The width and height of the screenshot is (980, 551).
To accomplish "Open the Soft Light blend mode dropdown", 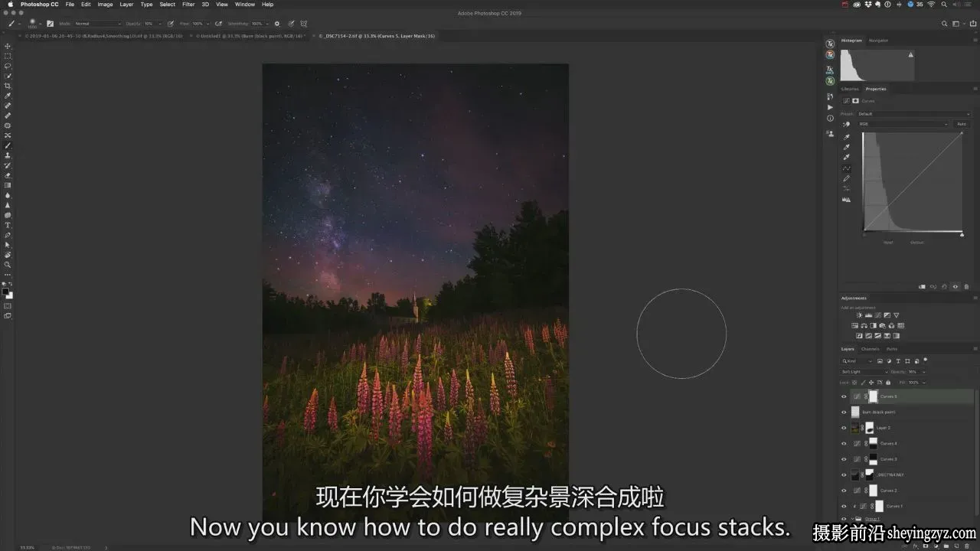I will pyautogui.click(x=864, y=372).
